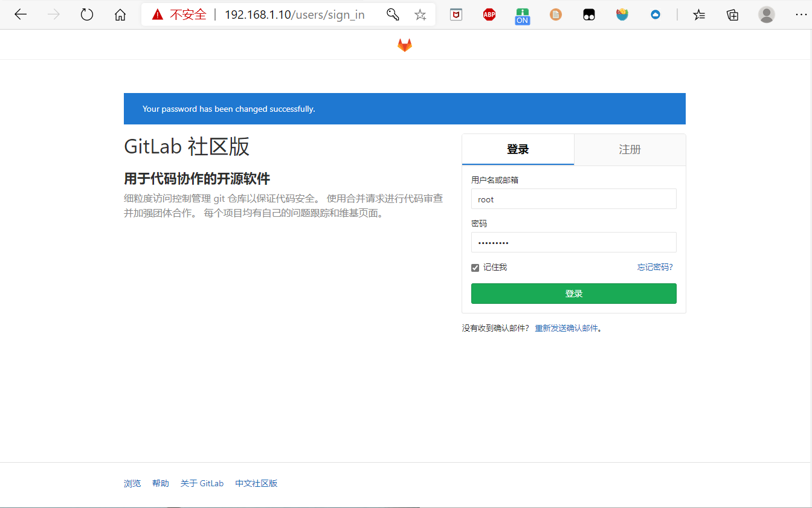
Task: Open the Settings and more menu
Action: click(802, 14)
